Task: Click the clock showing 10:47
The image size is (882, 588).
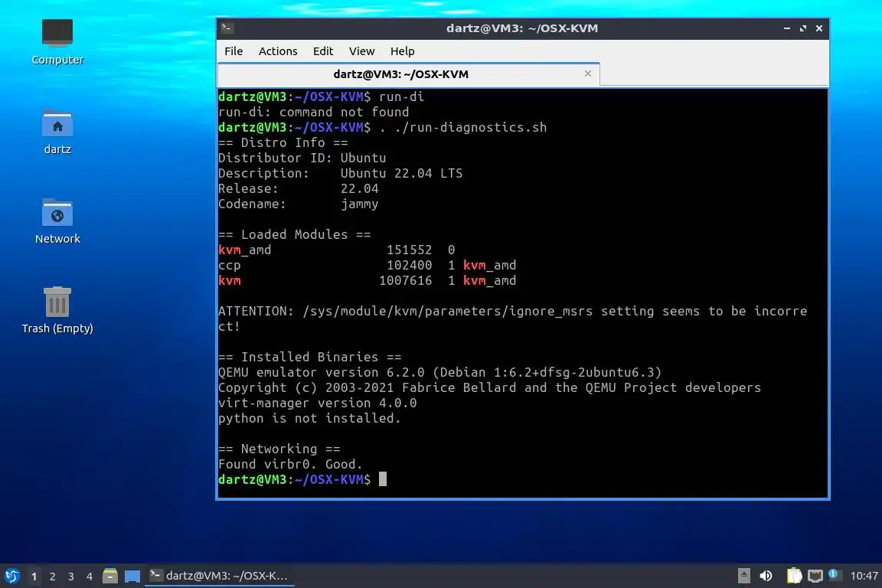Action: (864, 576)
